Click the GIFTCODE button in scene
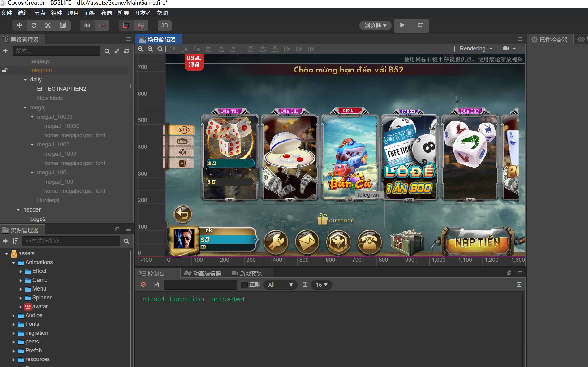 [336, 219]
